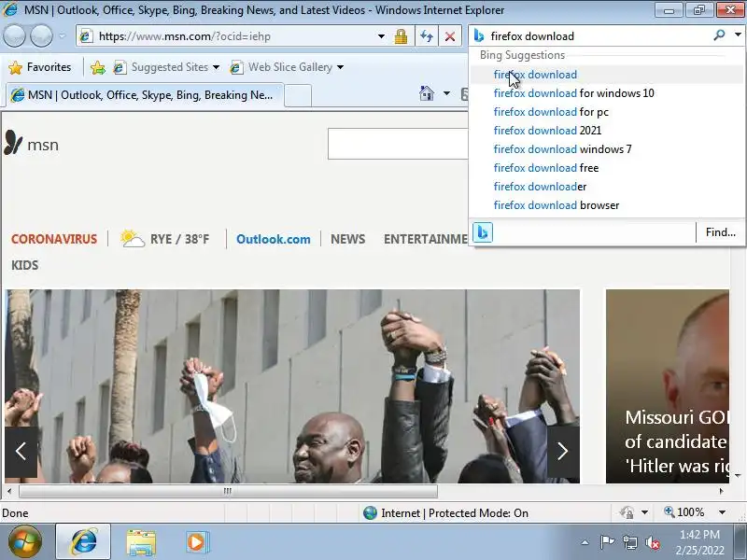Open the NEWS section link
This screenshot has width=747, height=560.
click(x=347, y=239)
